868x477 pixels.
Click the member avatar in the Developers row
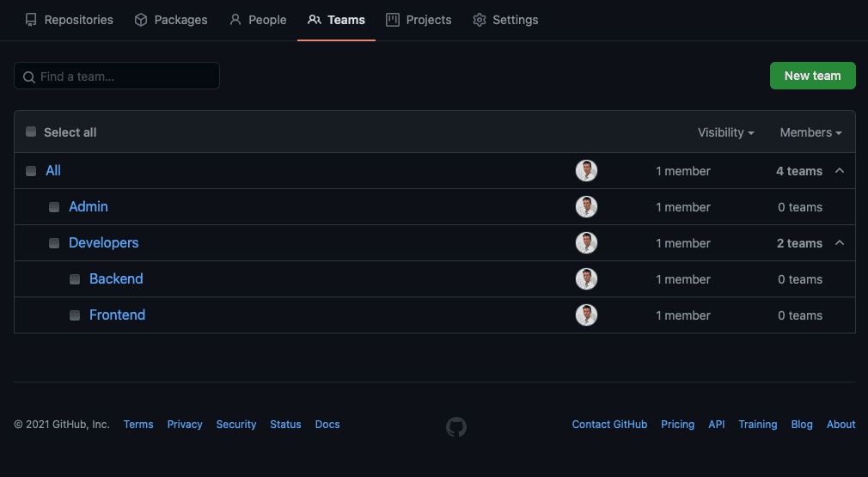click(x=586, y=243)
